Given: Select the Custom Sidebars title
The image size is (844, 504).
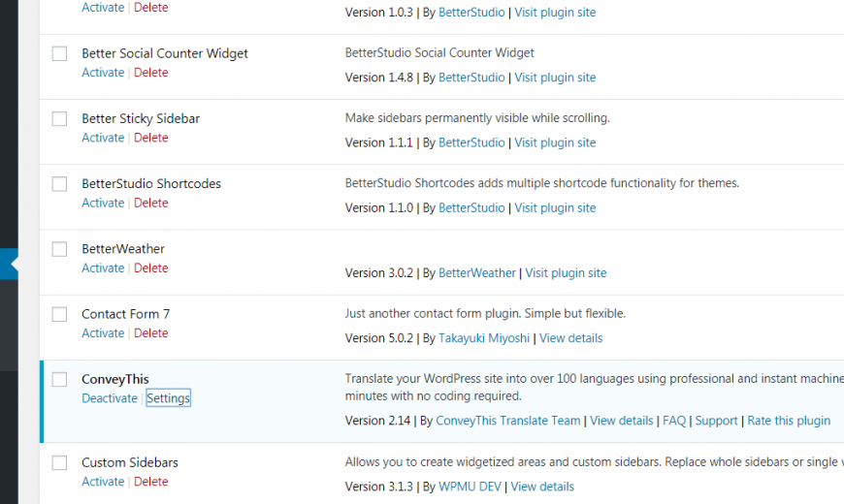Looking at the screenshot, I should point(130,462).
